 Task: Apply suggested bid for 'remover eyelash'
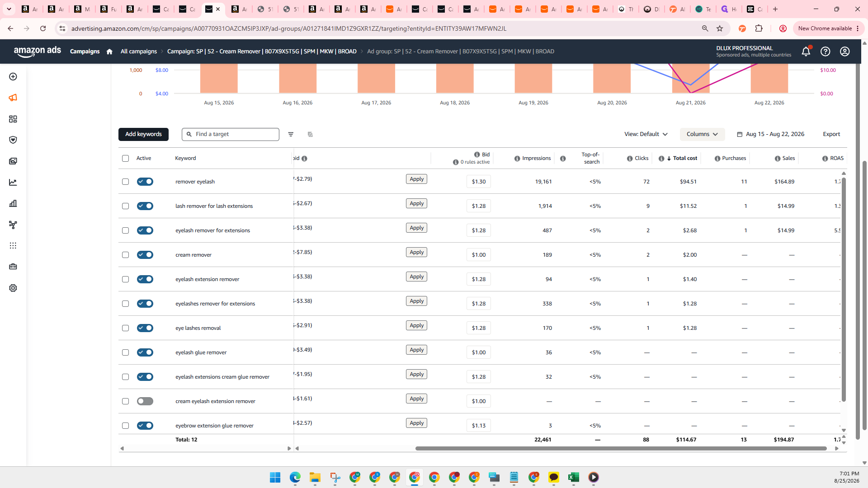tap(416, 179)
